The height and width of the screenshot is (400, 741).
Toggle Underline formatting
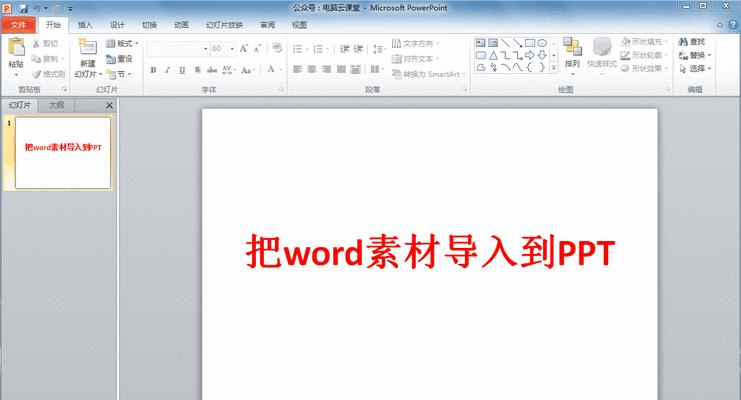click(x=182, y=70)
